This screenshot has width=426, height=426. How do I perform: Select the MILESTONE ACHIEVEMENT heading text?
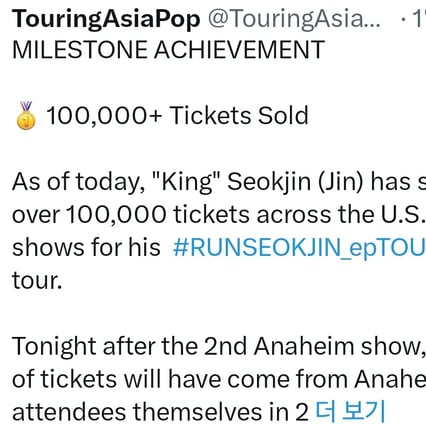[168, 50]
